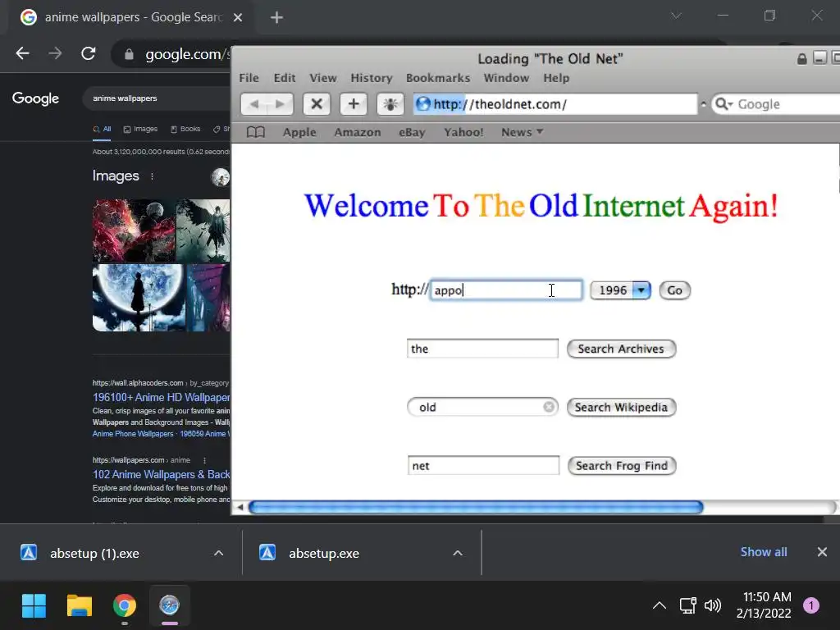Click the moon anime wallpaper thumbnail
The height and width of the screenshot is (630, 840).
(x=139, y=297)
